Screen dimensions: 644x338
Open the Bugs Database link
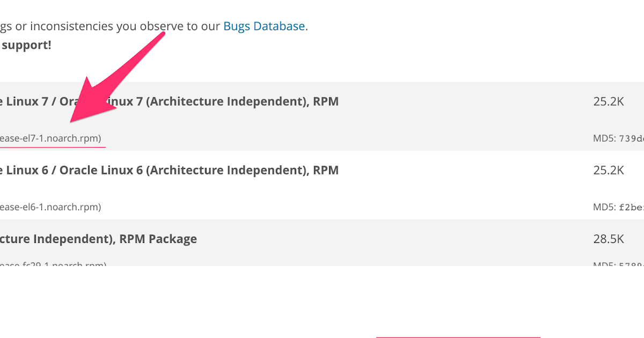(x=264, y=26)
